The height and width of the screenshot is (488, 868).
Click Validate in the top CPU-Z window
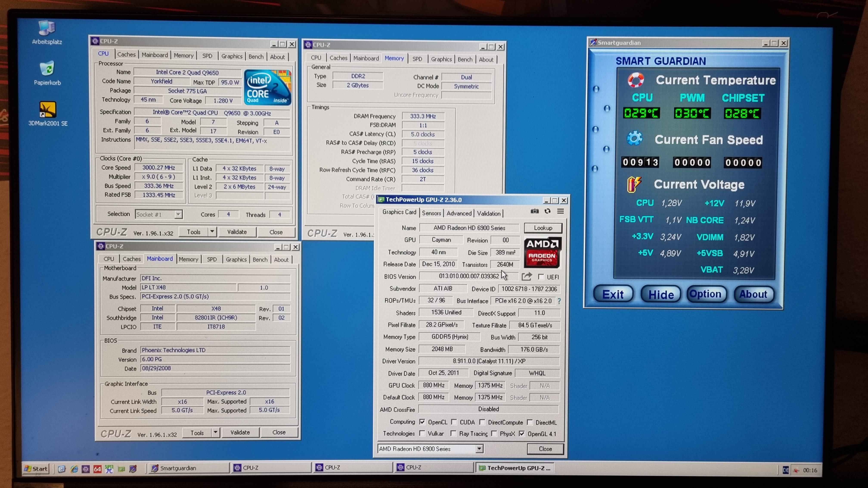[237, 232]
